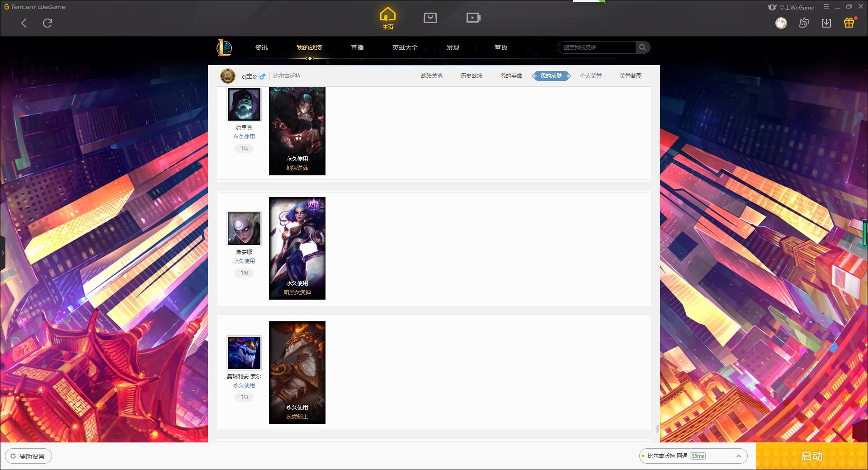Select the 我的战绩 tab
Screen dimensions: 868x470
click(309, 47)
